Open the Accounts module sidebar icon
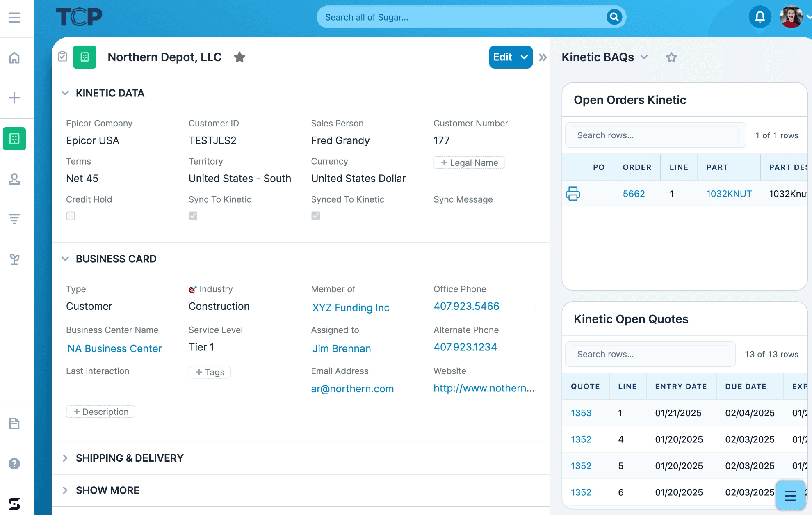The image size is (812, 515). pos(14,139)
